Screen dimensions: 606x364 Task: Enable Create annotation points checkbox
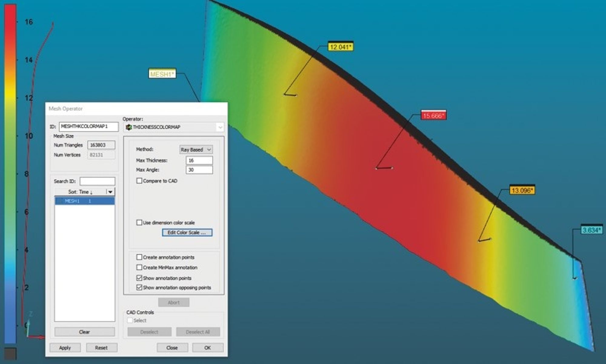(139, 257)
